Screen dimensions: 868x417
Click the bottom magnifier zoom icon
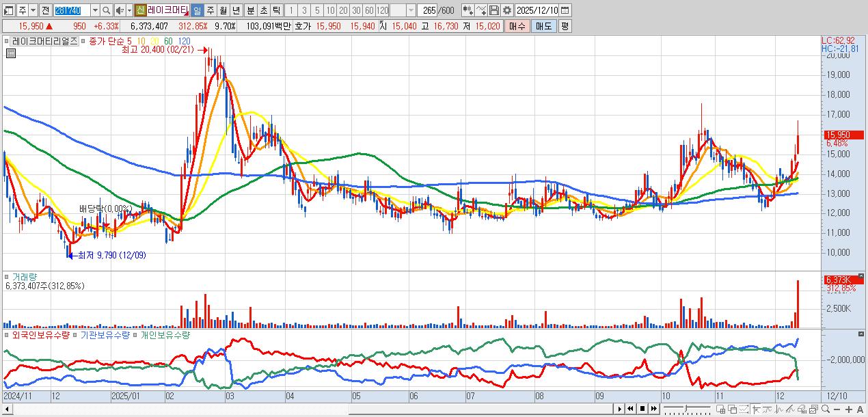[x=826, y=409]
